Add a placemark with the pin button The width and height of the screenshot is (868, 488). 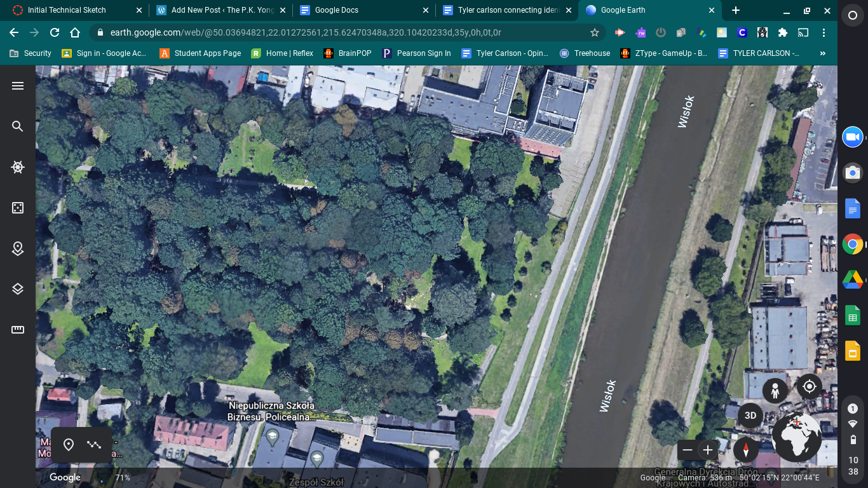(69, 445)
